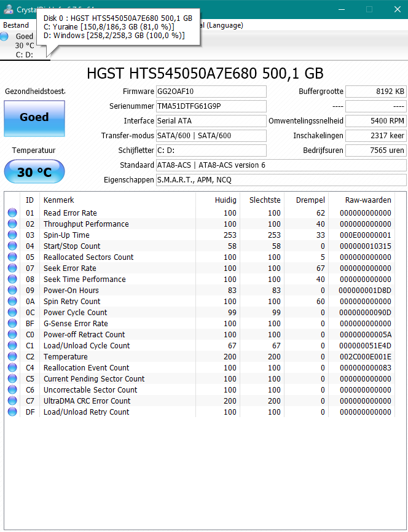This screenshot has width=408, height=532.
Task: Click raw value 000000001D8D
Action: point(365,291)
